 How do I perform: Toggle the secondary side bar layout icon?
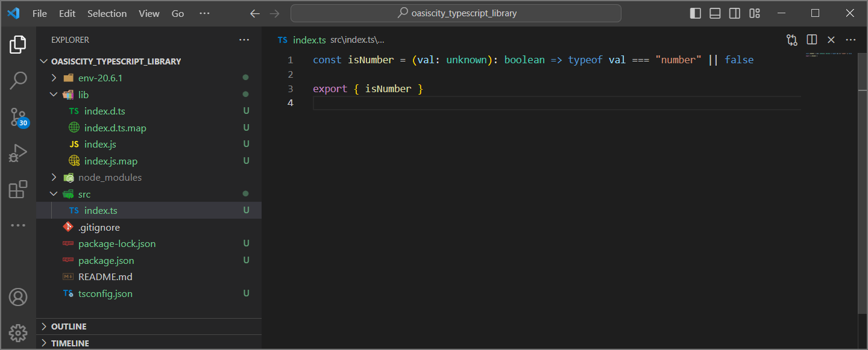(735, 13)
